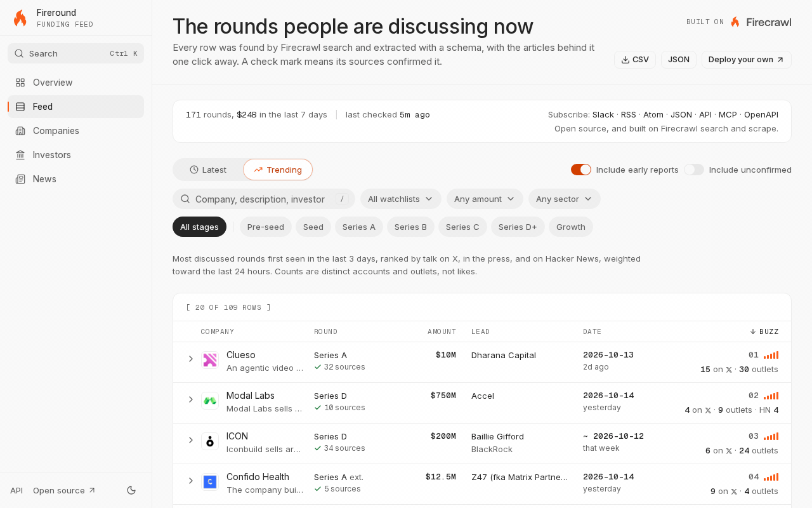Click the ICON company logo
Image resolution: width=812 pixels, height=508 pixels.
pyautogui.click(x=210, y=441)
